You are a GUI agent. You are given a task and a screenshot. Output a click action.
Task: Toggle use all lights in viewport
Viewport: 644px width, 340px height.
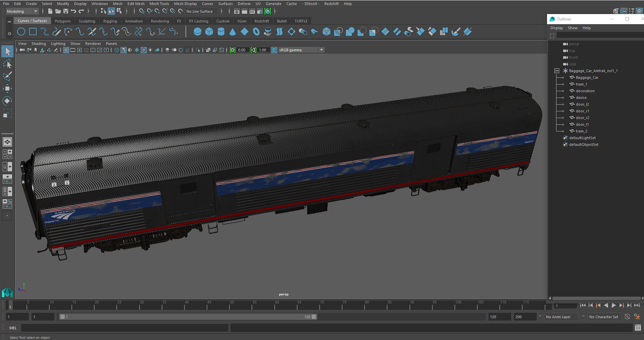pyautogui.click(x=150, y=50)
